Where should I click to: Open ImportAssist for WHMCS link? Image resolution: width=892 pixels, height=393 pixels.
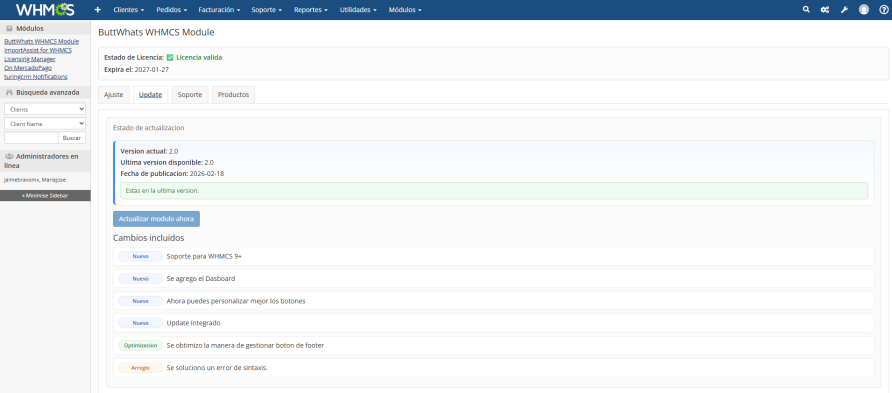coord(38,50)
